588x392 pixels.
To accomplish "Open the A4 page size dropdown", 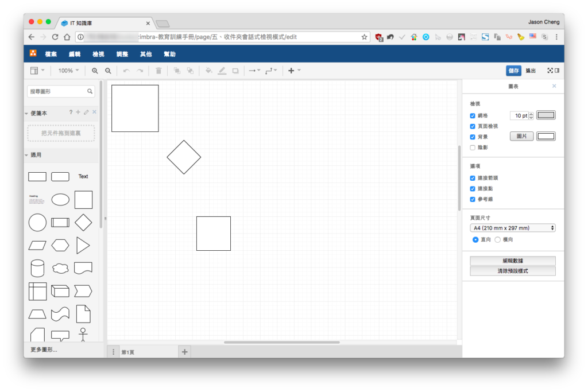I will [513, 228].
